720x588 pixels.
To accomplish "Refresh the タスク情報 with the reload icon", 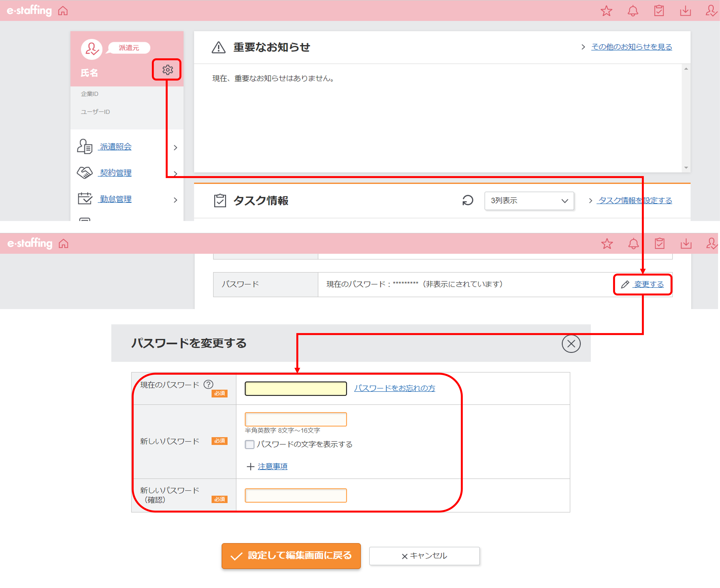I will tap(468, 200).
